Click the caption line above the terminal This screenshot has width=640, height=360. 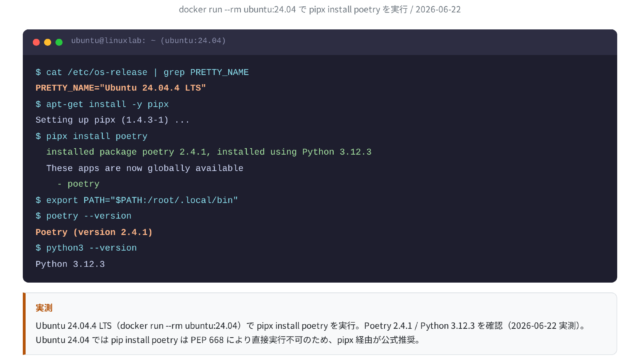point(320,9)
